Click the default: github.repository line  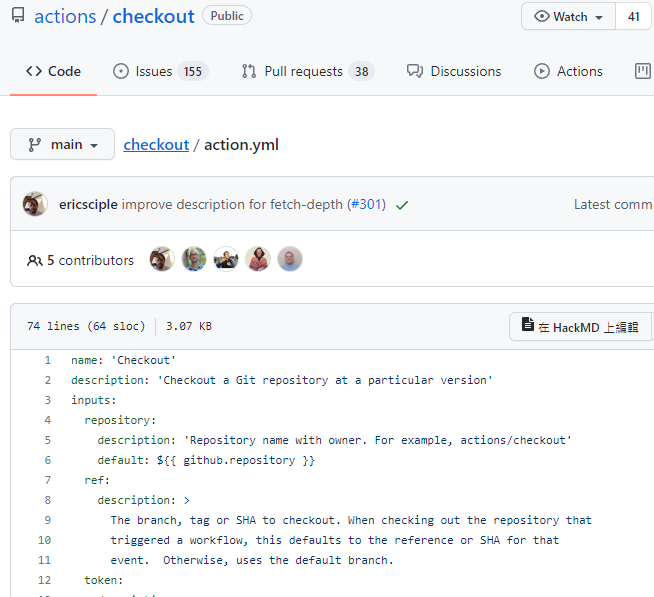[x=206, y=460]
